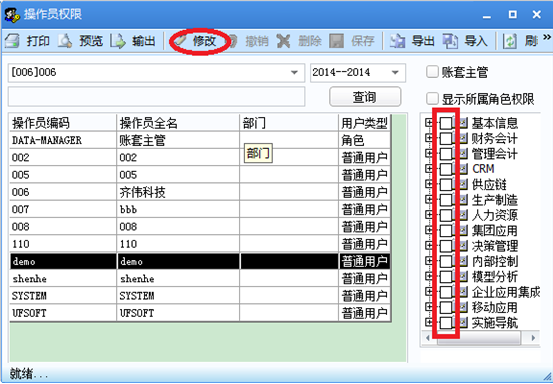Viewport: 553px width, 384px height.
Task: Click the module icon beside CRM
Action: (463, 169)
